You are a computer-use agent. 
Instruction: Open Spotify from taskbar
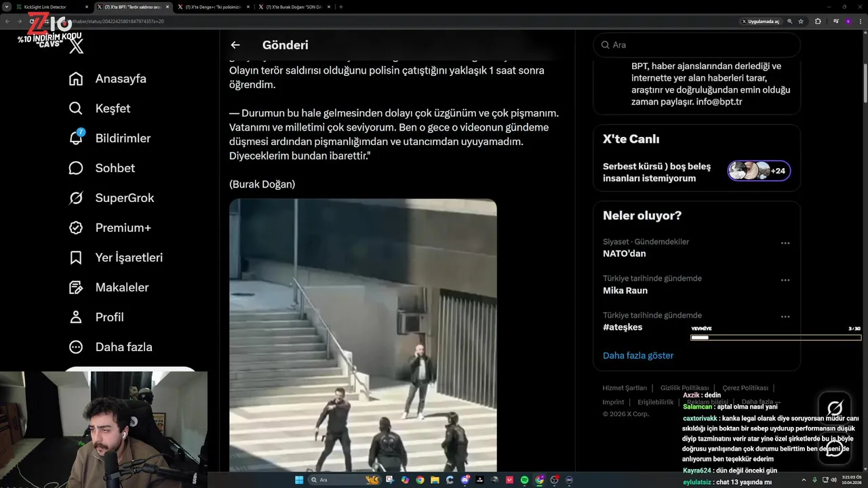pos(524,480)
